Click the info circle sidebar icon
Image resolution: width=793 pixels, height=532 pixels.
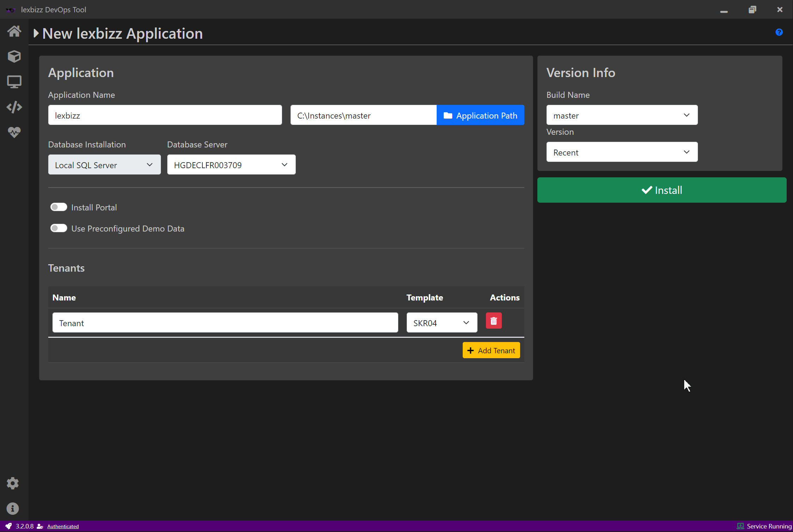click(x=13, y=508)
